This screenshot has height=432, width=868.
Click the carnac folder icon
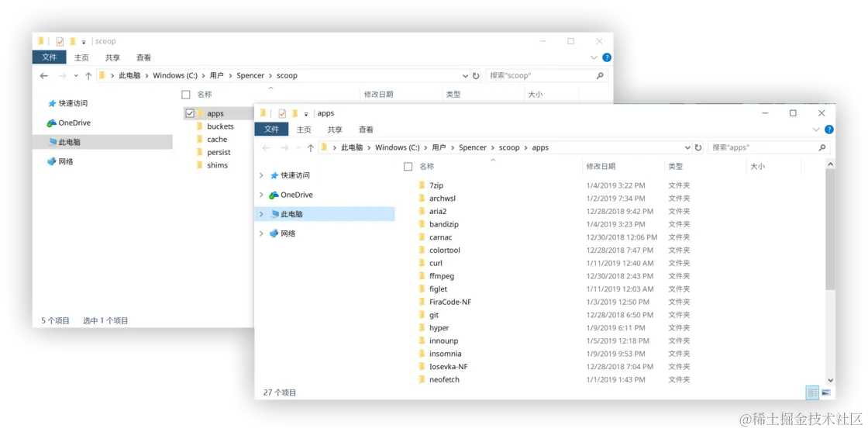click(422, 237)
